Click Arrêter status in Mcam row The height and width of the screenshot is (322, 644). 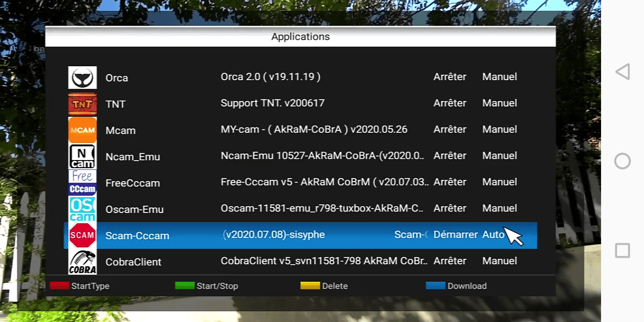click(x=450, y=130)
